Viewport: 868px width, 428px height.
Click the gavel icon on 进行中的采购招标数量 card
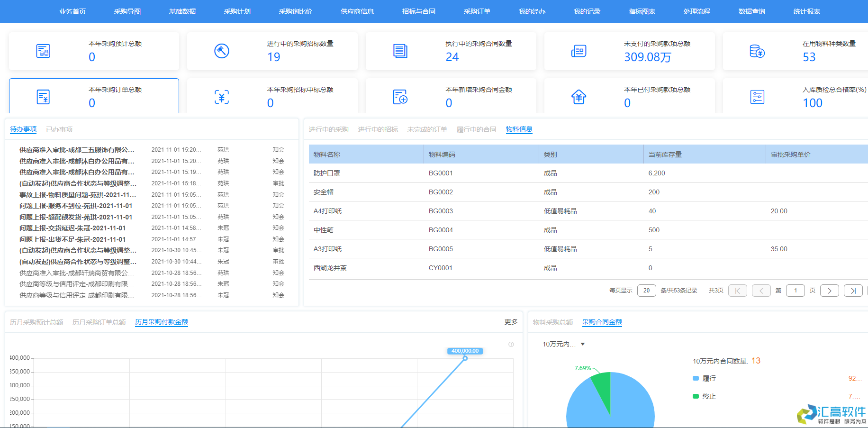pos(222,51)
